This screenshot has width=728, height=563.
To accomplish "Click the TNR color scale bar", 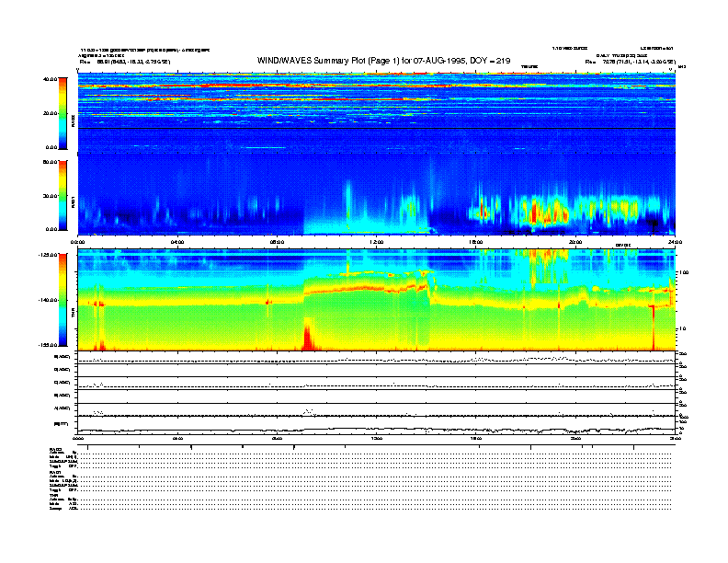I will coord(63,300).
